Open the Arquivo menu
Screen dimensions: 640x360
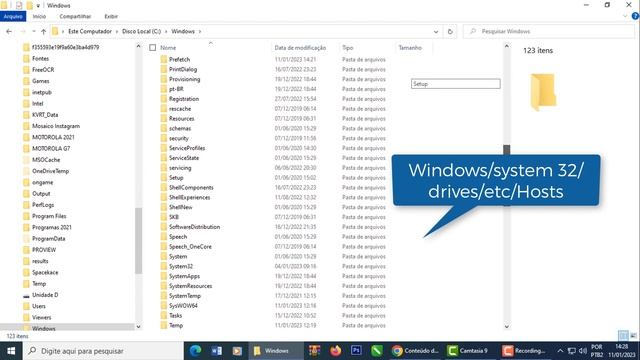coord(13,16)
